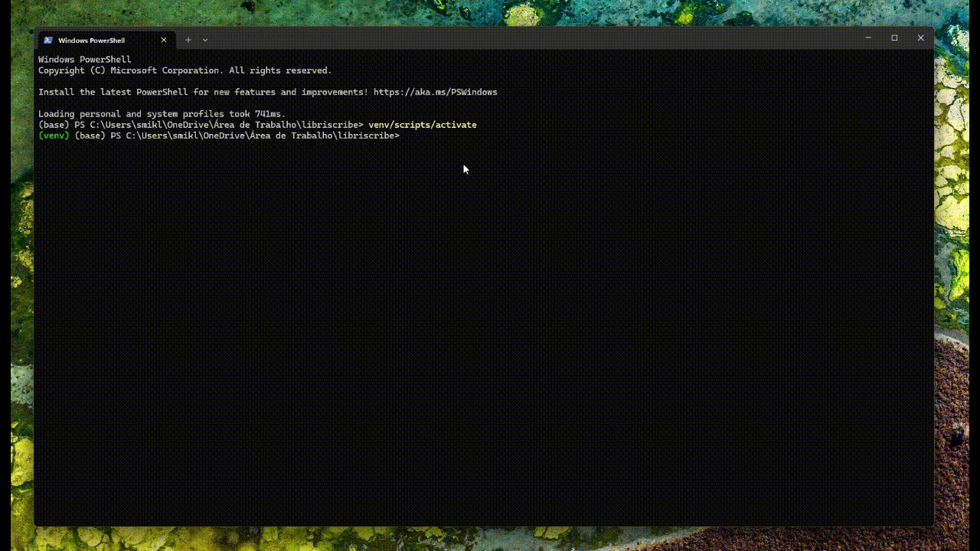Click at the cursor after the libriscribe> prompt
This screenshot has width=980, height=551.
pyautogui.click(x=404, y=135)
